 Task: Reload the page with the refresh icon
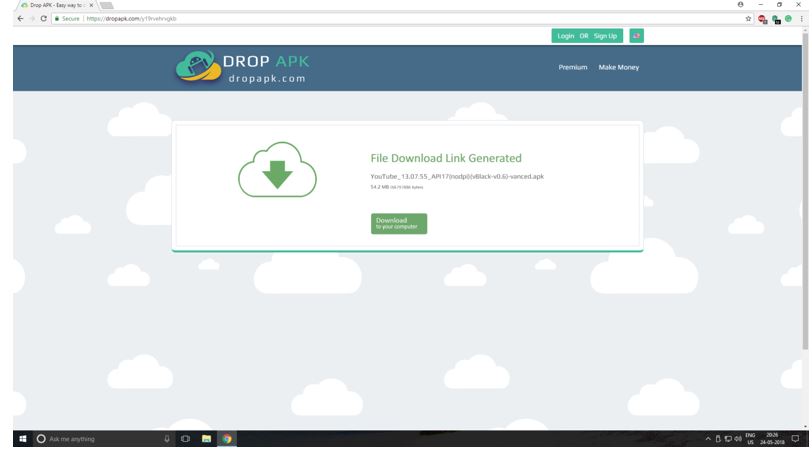tap(44, 19)
